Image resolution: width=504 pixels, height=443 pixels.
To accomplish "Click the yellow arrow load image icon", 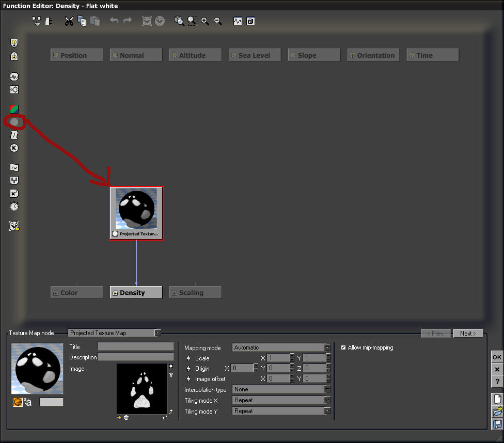I will [119, 417].
